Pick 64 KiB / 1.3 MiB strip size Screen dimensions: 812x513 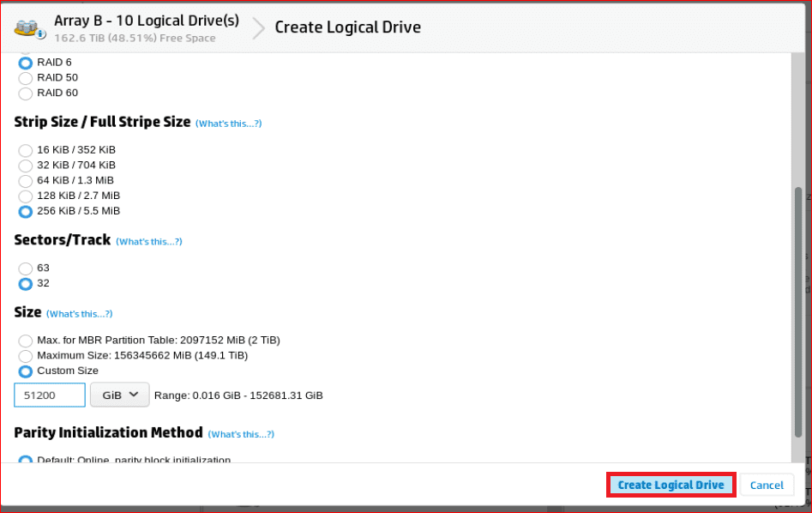click(26, 181)
